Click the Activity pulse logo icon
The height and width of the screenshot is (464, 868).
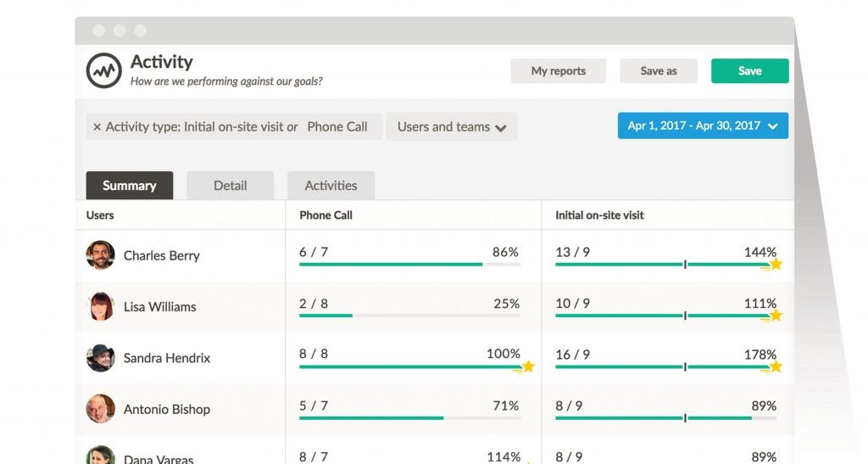[x=103, y=71]
